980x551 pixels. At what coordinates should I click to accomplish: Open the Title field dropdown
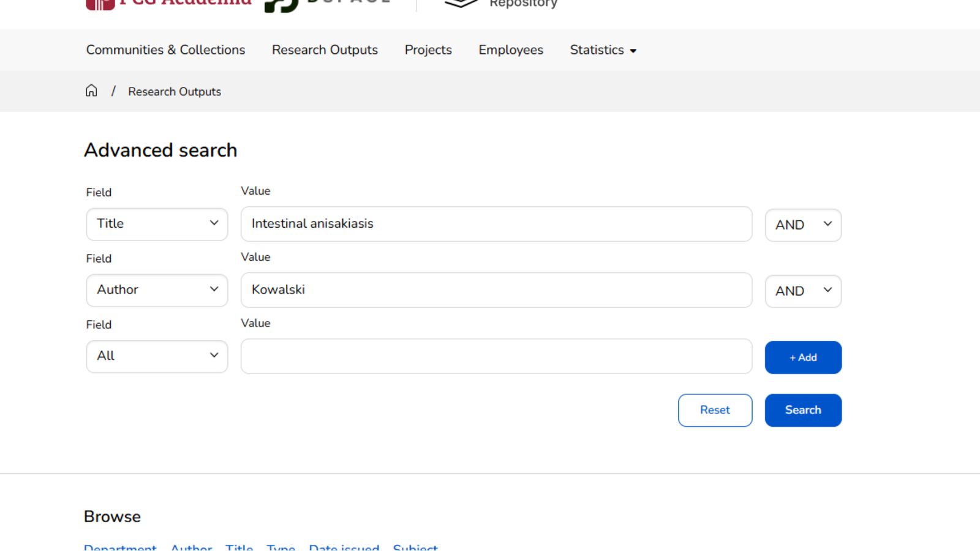pyautogui.click(x=157, y=224)
